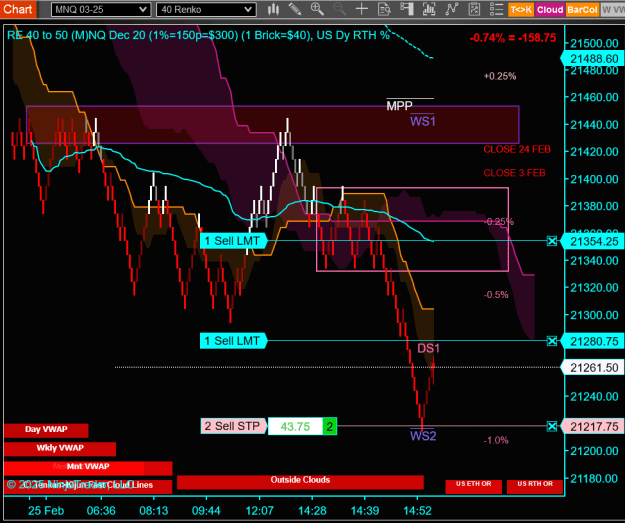
Task: Click the +0.25% level label
Action: [x=500, y=76]
